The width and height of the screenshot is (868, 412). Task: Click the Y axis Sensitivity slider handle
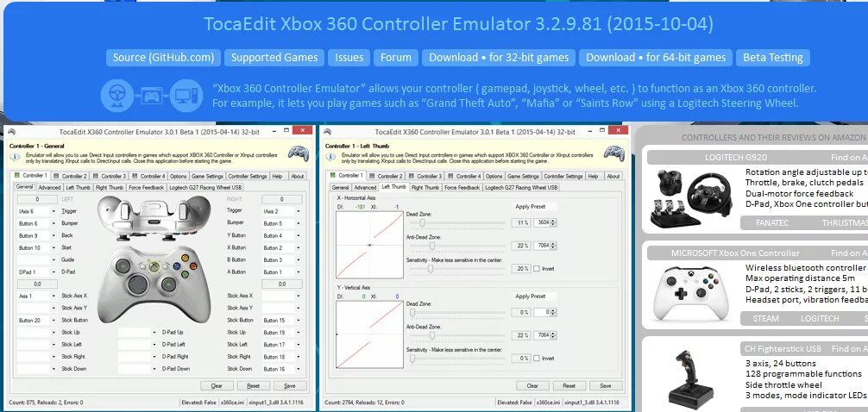[412, 359]
